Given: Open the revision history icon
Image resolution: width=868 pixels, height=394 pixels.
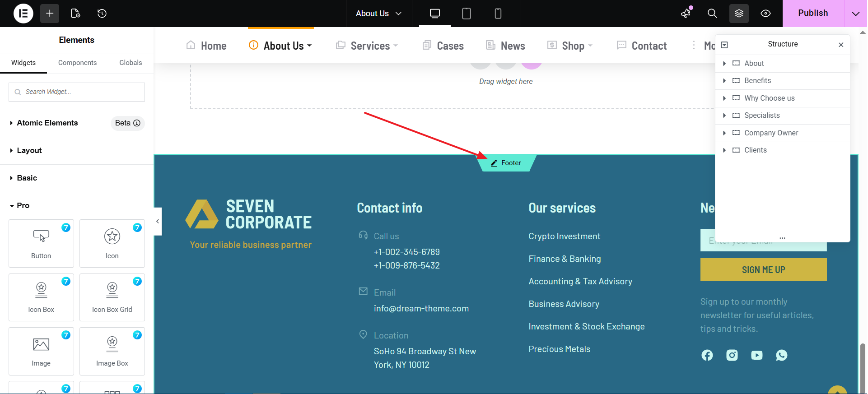Looking at the screenshot, I should pos(102,14).
